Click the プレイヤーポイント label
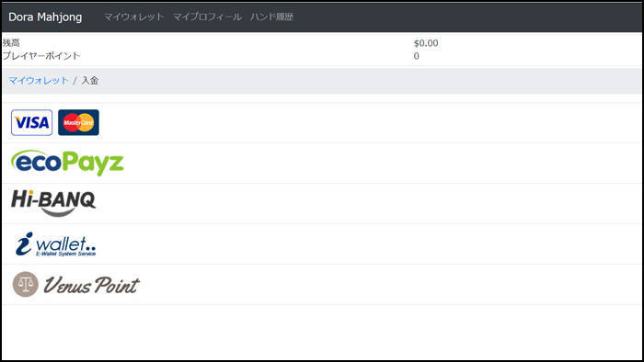644x362 pixels. (x=41, y=56)
